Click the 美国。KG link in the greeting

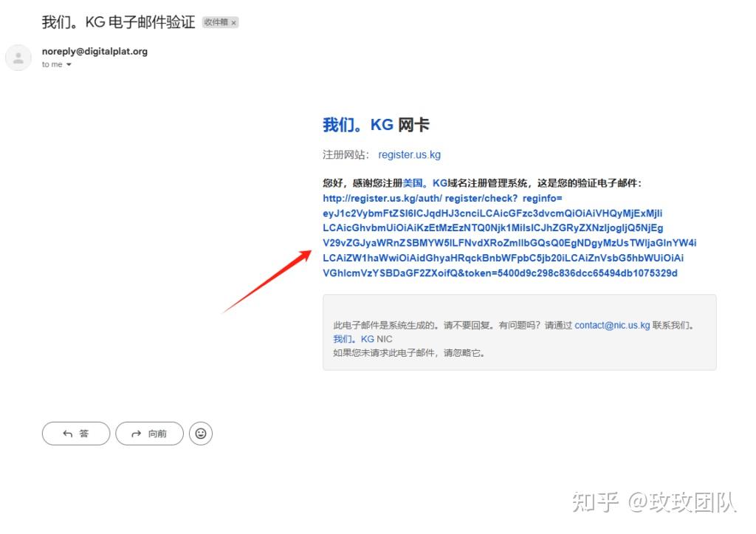tap(425, 183)
